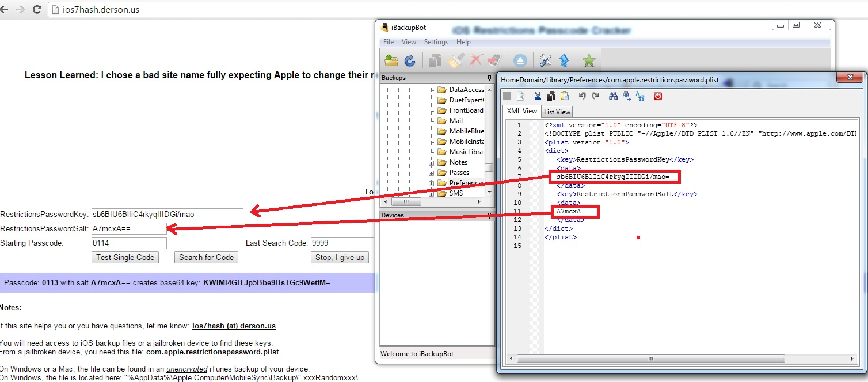Click the Last Search Code field
This screenshot has height=382, width=868.
(342, 243)
